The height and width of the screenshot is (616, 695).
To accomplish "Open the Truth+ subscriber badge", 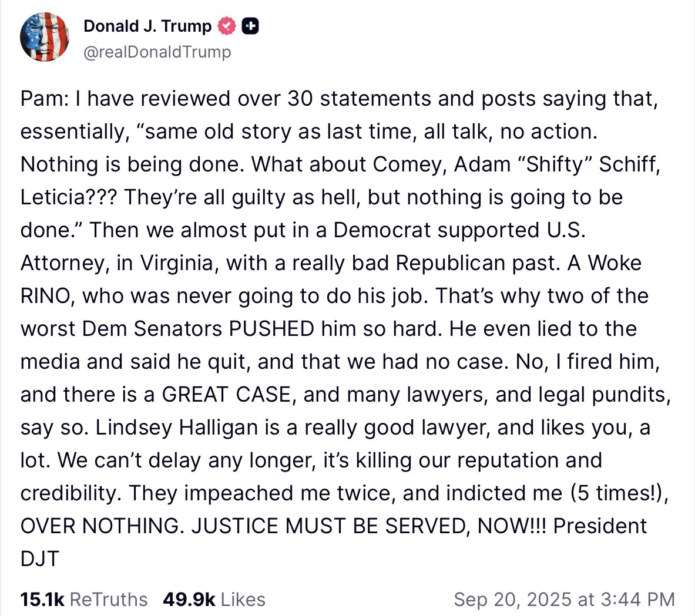I will click(250, 26).
